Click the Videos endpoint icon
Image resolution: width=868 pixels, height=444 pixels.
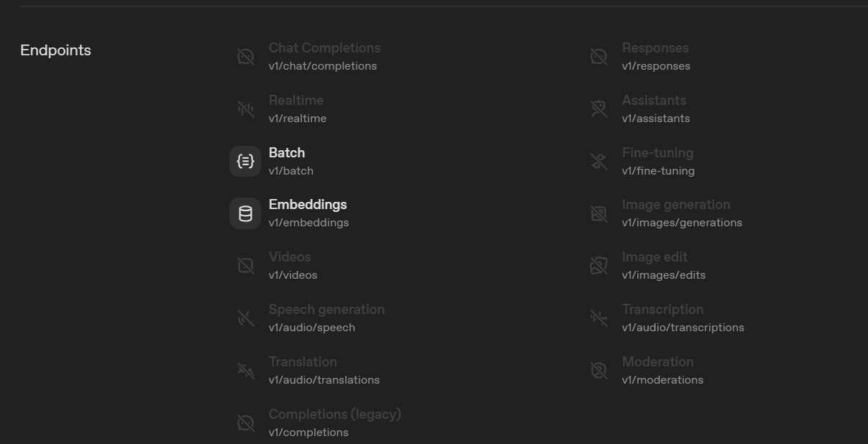(x=245, y=266)
